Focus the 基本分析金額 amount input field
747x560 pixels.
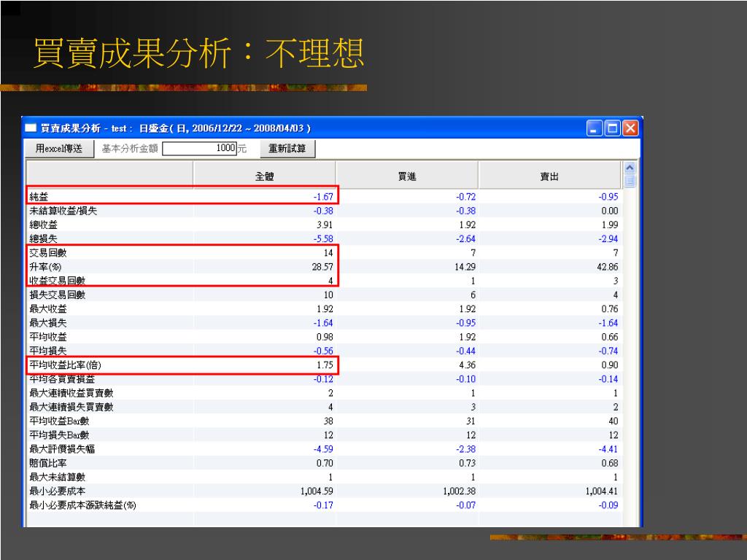200,149
